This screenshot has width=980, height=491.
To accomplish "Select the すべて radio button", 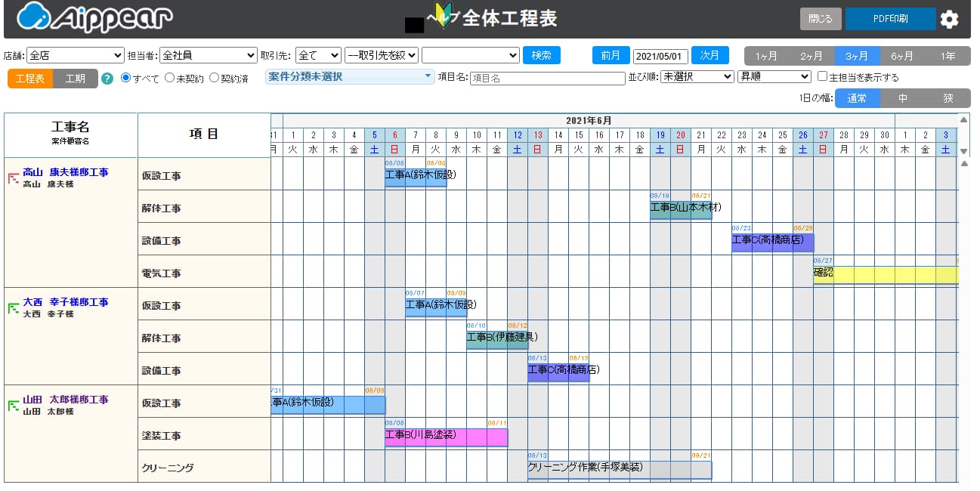I will (x=126, y=78).
